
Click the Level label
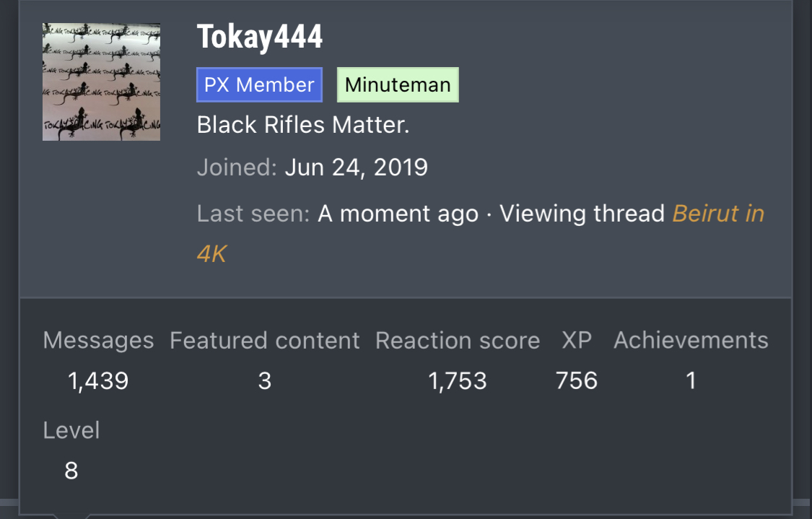point(71,430)
